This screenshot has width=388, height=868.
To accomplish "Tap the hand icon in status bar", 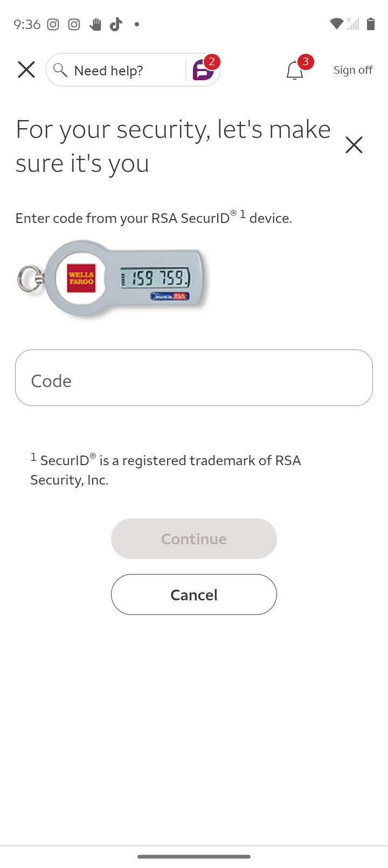I will (x=95, y=24).
